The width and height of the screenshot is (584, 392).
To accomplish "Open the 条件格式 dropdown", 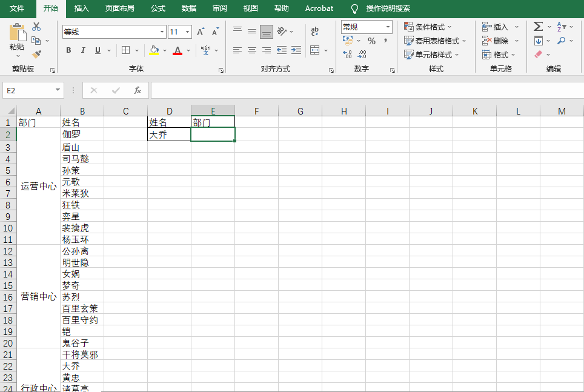I will (434, 27).
